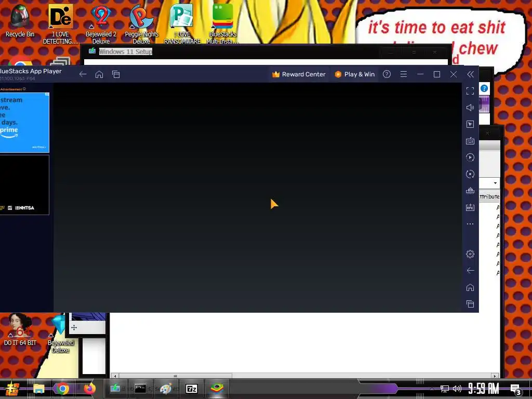The height and width of the screenshot is (399, 532).
Task: Open dropdown arrow in background window
Action: point(495,183)
